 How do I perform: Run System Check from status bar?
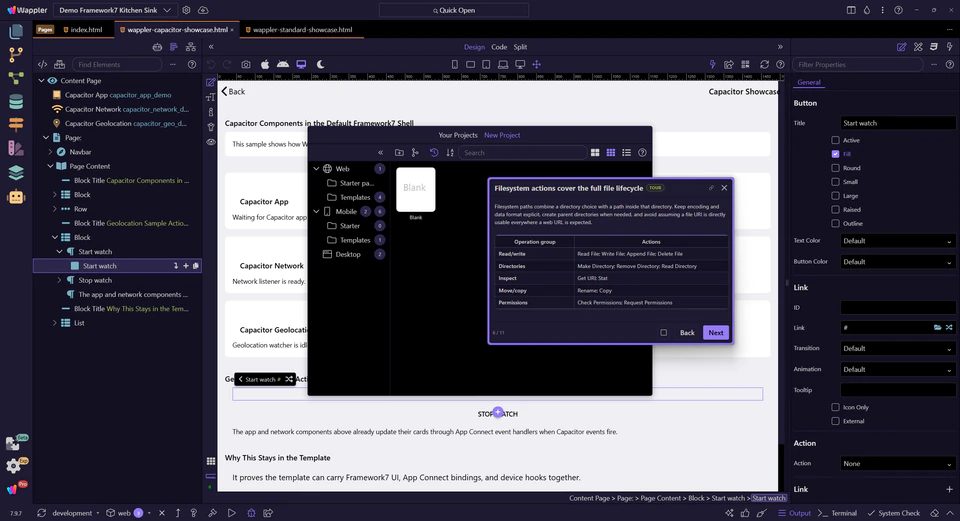click(x=894, y=513)
